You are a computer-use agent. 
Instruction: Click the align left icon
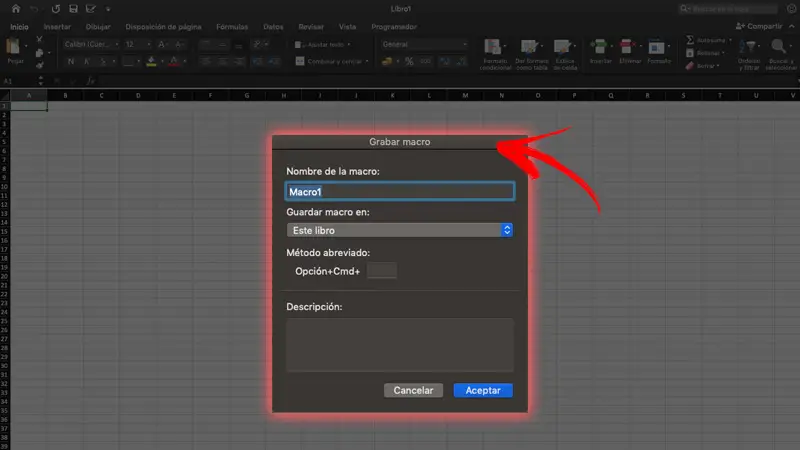[206, 62]
